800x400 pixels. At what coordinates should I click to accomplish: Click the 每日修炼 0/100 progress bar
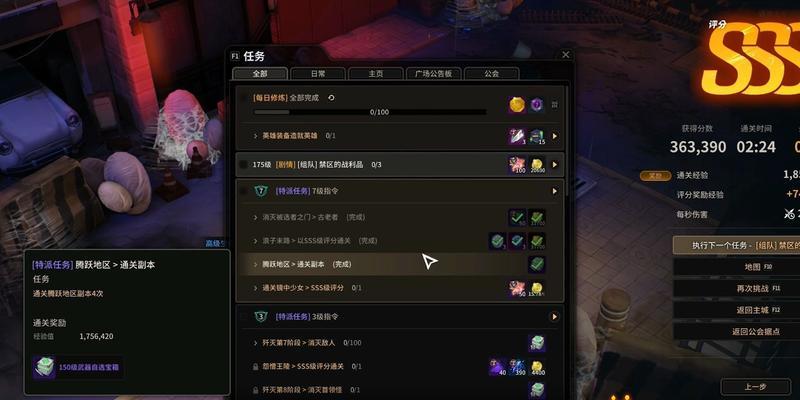click(x=370, y=112)
